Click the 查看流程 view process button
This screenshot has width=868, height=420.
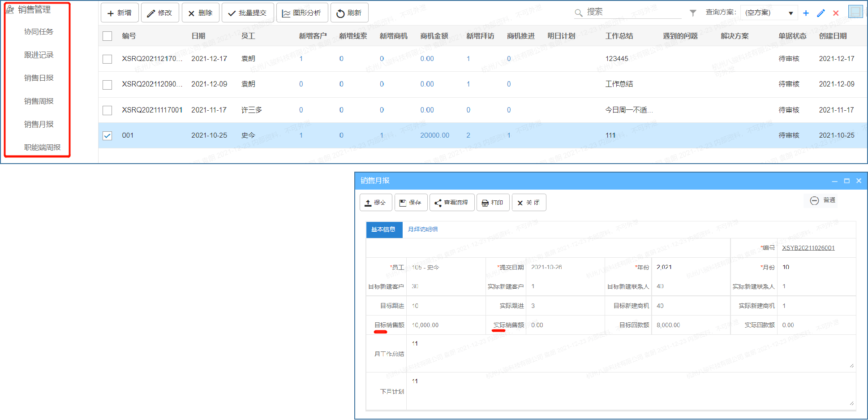(451, 202)
